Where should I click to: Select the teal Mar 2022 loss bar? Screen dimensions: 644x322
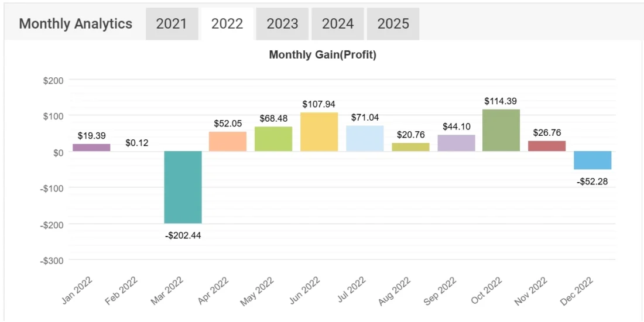pyautogui.click(x=183, y=187)
